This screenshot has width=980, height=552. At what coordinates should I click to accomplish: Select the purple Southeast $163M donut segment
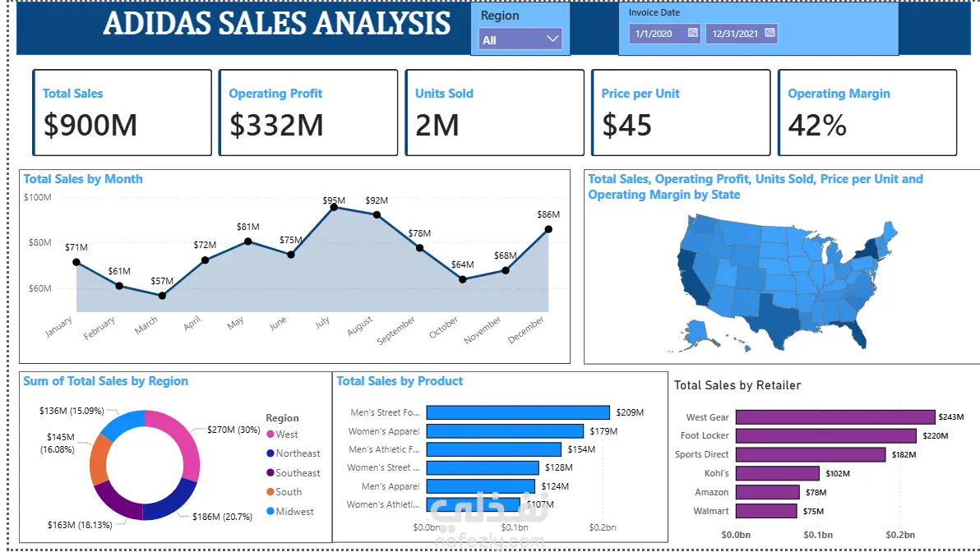pyautogui.click(x=118, y=503)
